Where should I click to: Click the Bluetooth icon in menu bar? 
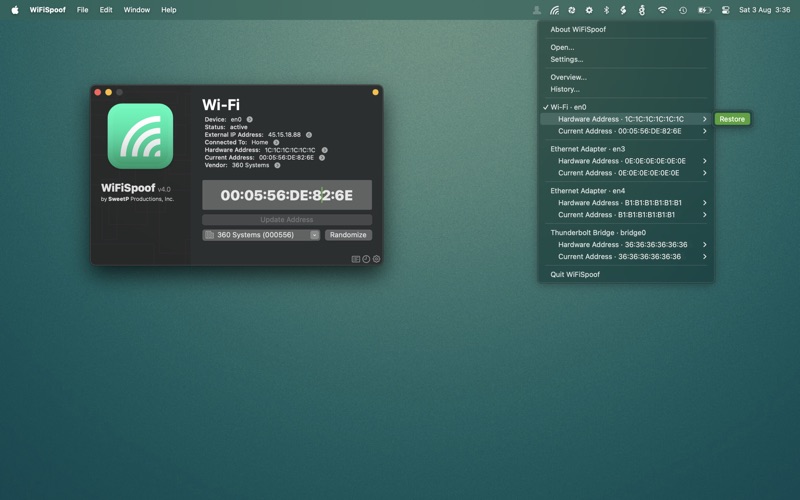point(606,10)
